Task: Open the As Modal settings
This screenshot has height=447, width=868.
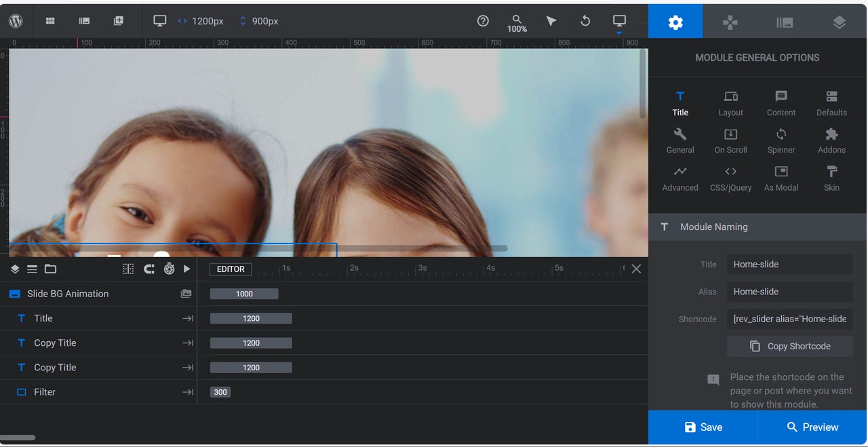Action: point(781,179)
